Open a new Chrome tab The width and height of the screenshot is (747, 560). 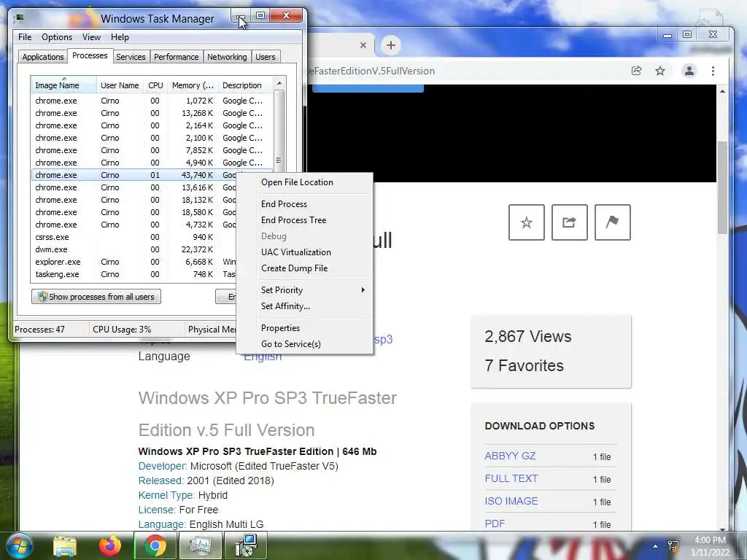391,45
